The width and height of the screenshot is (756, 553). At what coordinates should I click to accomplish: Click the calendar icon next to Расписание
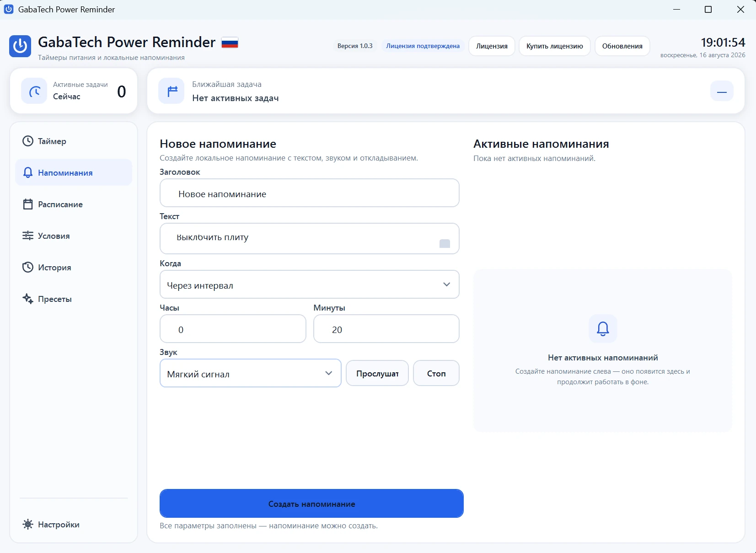click(28, 204)
